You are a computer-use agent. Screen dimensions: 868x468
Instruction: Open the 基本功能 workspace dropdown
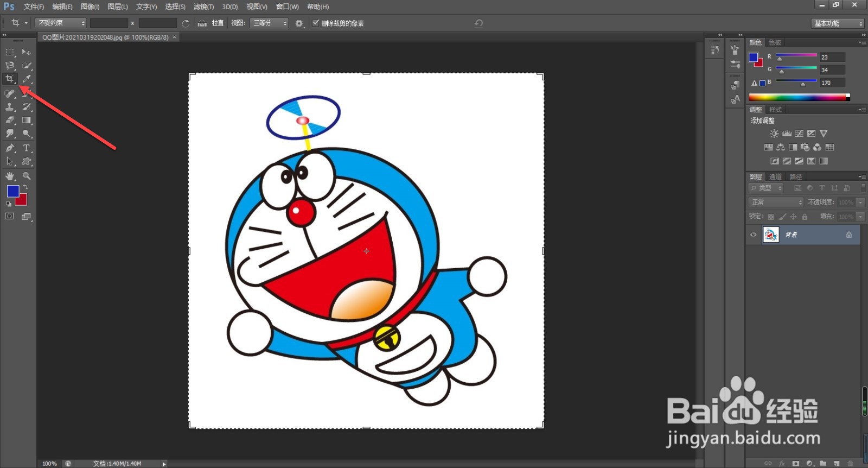(x=838, y=23)
